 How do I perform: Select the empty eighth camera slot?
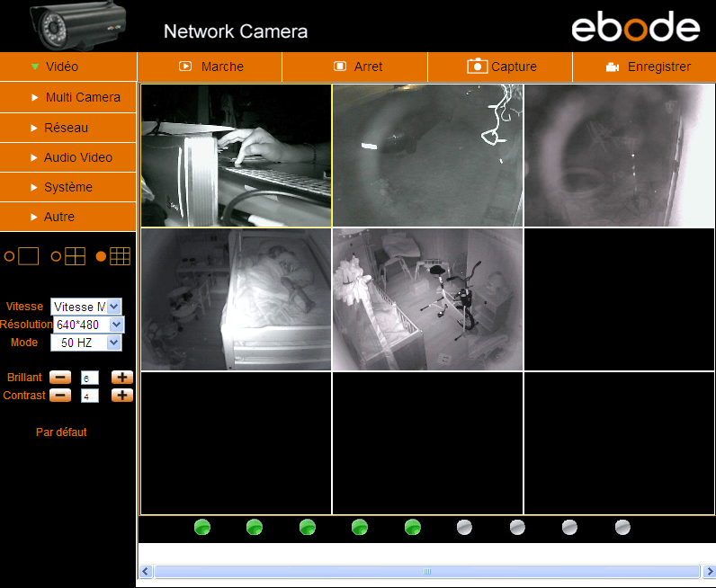point(427,443)
